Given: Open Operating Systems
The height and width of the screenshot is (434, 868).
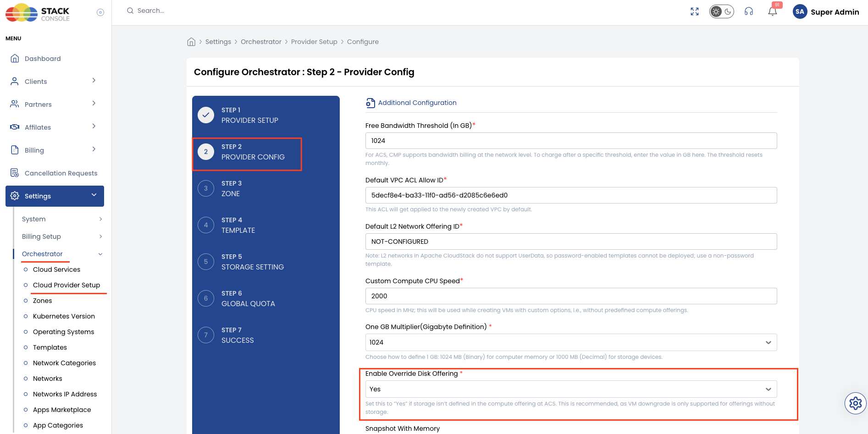Looking at the screenshot, I should 63,332.
